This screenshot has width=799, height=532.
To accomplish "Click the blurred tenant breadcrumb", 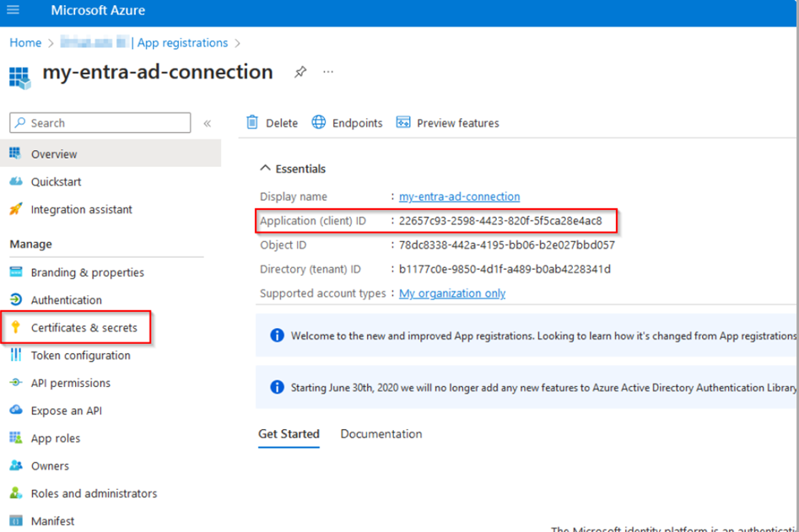I will (x=94, y=42).
